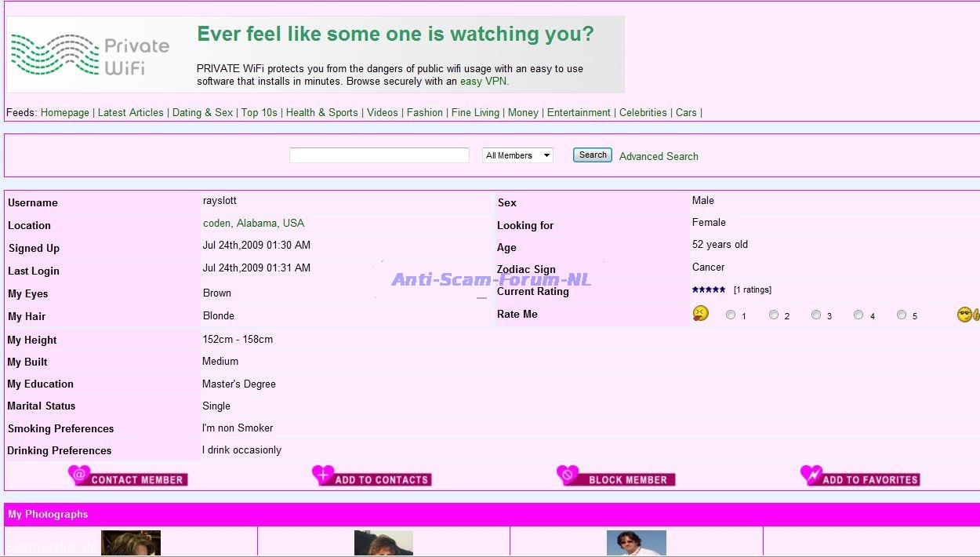Click the Add to Contacts heart icon

[323, 475]
